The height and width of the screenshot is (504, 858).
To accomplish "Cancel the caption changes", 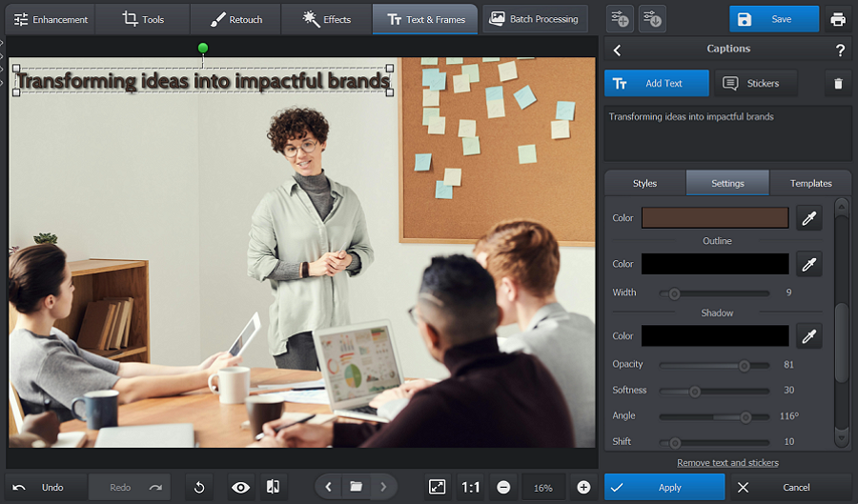I will coord(790,487).
